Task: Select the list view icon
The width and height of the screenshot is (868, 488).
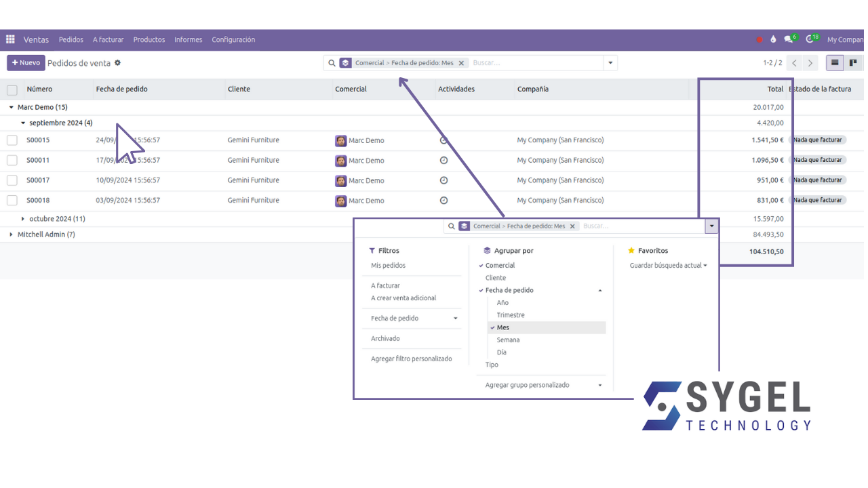Action: [835, 62]
